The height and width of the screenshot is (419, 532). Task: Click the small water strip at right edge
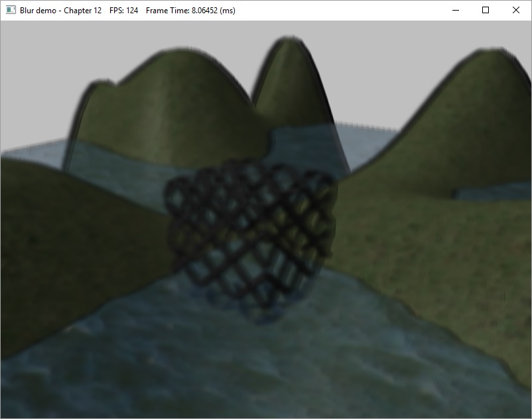point(491,192)
